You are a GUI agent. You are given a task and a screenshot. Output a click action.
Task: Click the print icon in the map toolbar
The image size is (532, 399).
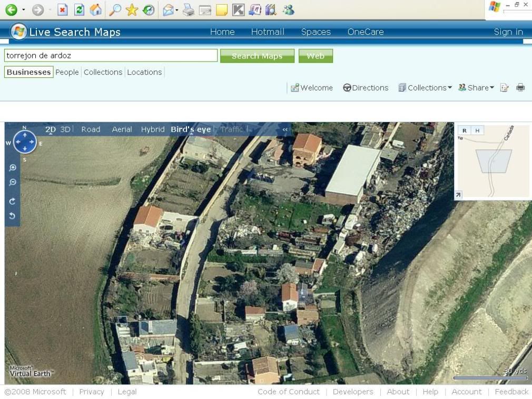pos(520,88)
